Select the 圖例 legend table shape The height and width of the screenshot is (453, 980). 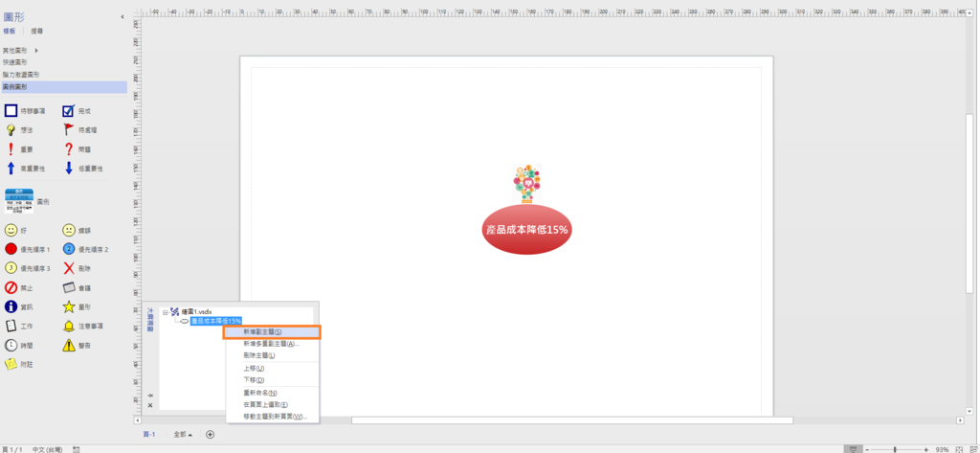19,201
